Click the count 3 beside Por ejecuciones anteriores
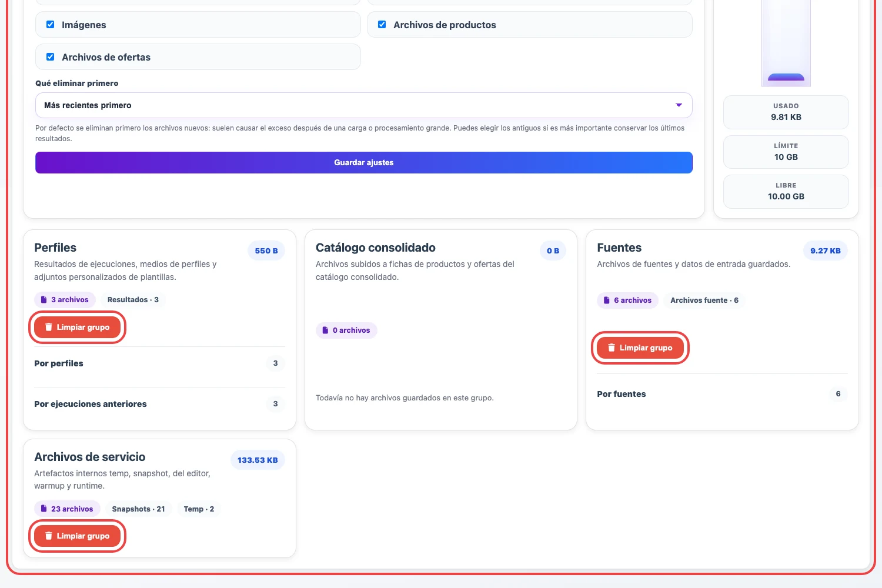Image resolution: width=882 pixels, height=588 pixels. coord(275,404)
